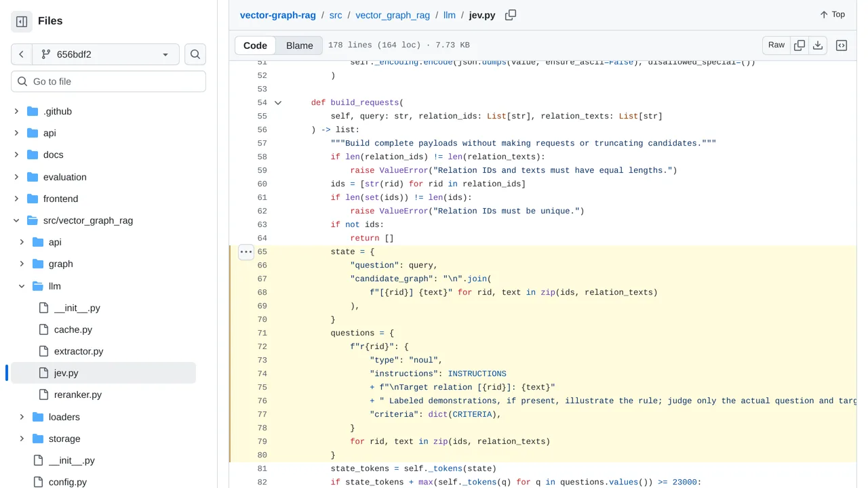Open the 656bdf2 branch selector dropdown
868x488 pixels.
(105, 54)
